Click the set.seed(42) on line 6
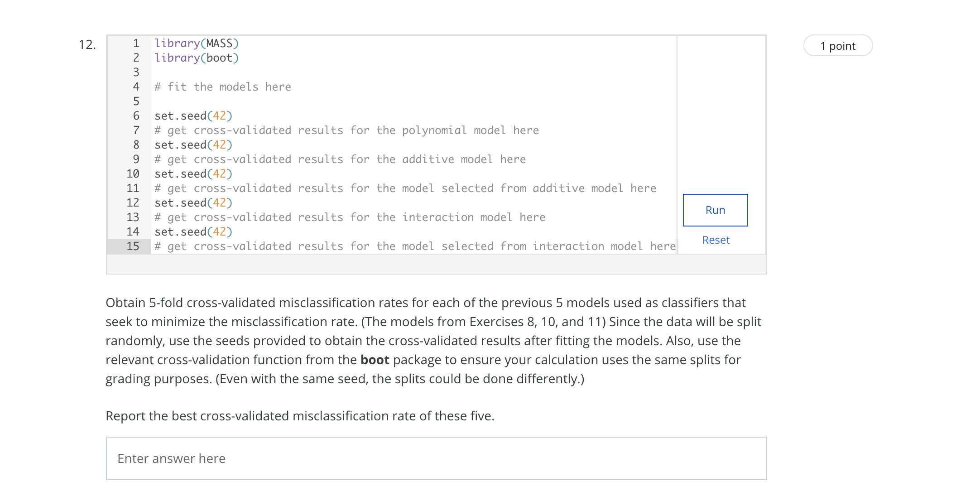980x501 pixels. coord(193,116)
